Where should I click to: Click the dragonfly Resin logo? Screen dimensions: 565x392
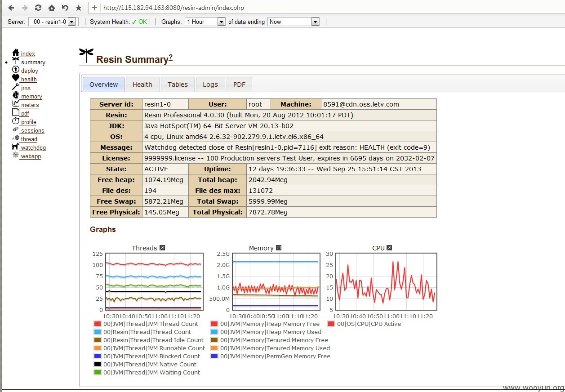pyautogui.click(x=86, y=55)
